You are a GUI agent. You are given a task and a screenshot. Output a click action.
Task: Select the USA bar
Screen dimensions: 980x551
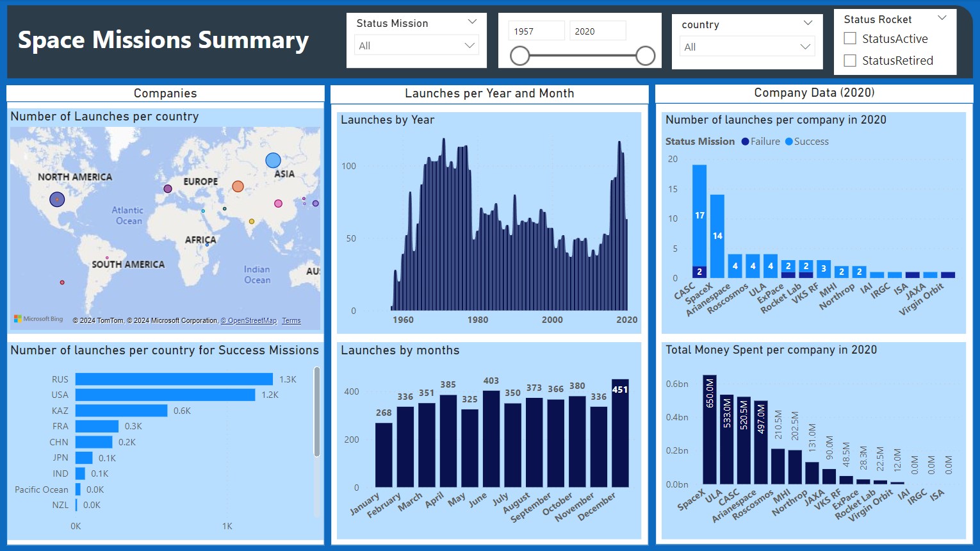point(165,395)
